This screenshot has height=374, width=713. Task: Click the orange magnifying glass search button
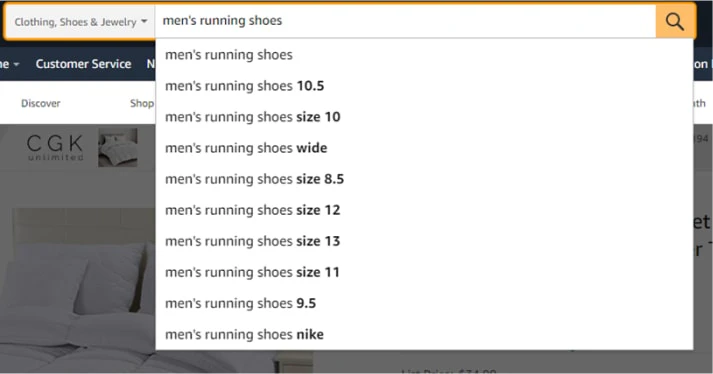(675, 21)
